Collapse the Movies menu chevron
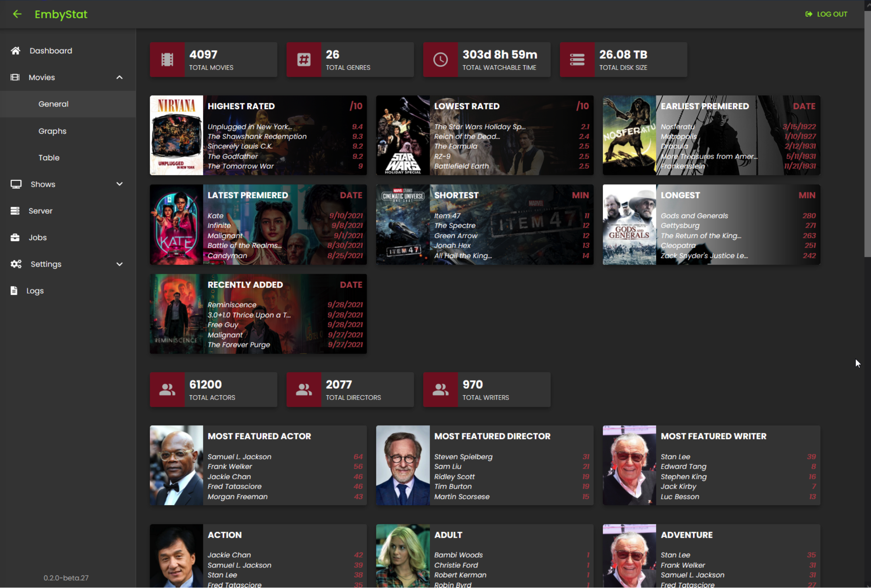Screen dimensions: 871x588 click(120, 78)
